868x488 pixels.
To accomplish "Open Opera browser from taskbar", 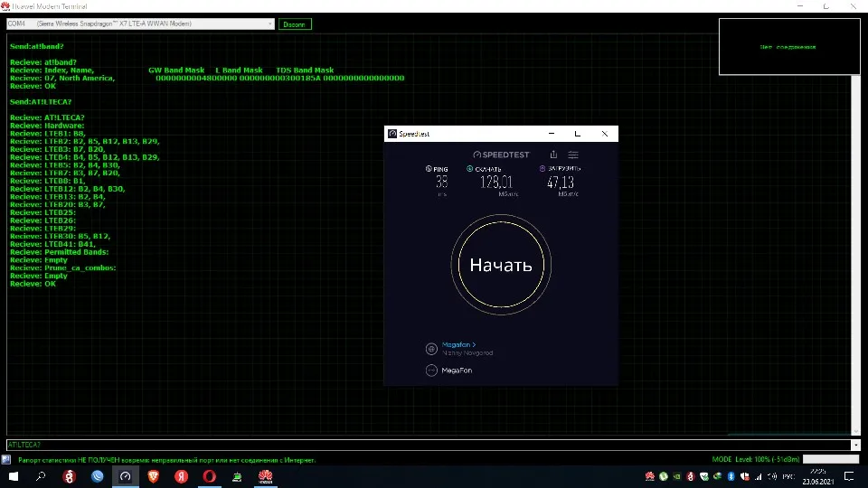I will click(x=209, y=476).
